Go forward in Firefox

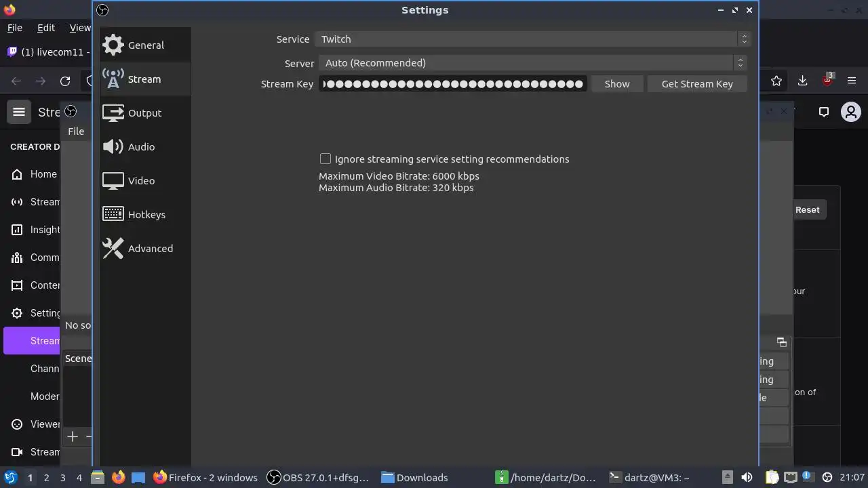click(41, 81)
